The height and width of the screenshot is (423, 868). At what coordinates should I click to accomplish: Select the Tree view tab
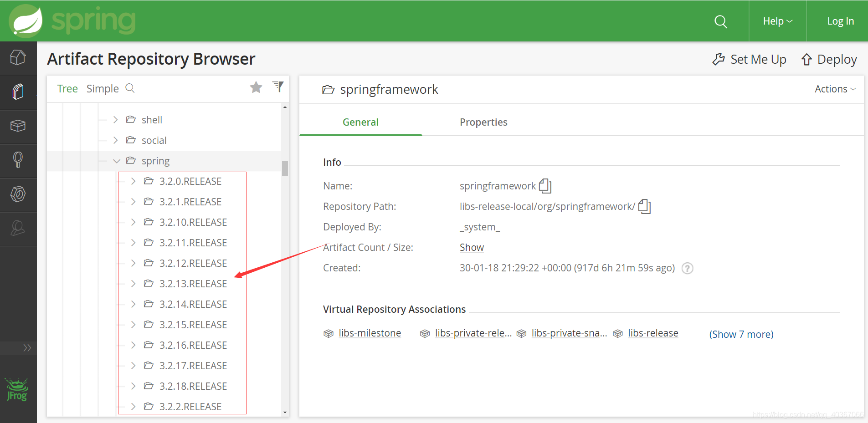coord(67,88)
